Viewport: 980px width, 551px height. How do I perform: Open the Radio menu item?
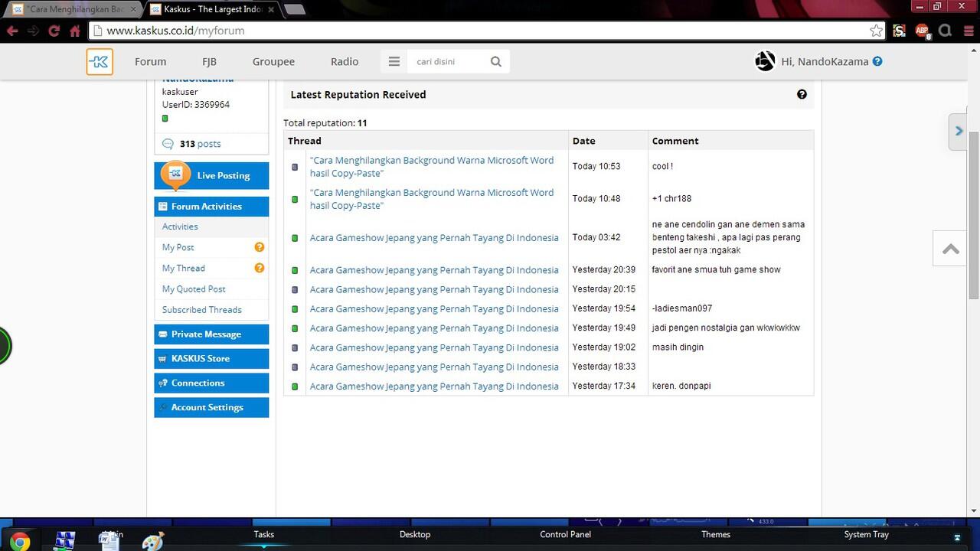coord(345,61)
